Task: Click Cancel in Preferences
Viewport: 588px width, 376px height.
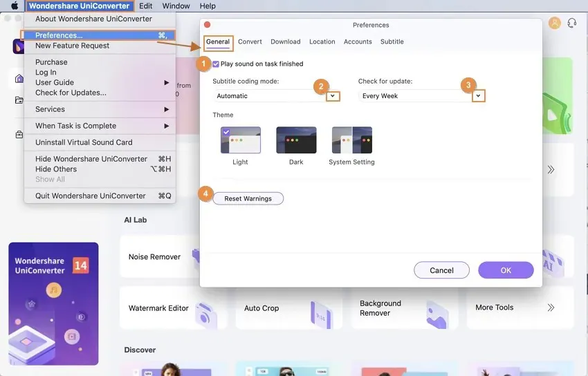Action: pyautogui.click(x=441, y=270)
